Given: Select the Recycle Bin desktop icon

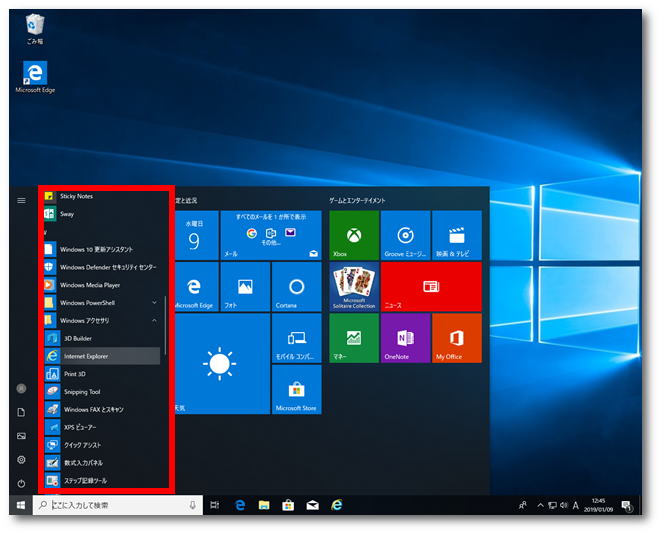Looking at the screenshot, I should (x=35, y=29).
